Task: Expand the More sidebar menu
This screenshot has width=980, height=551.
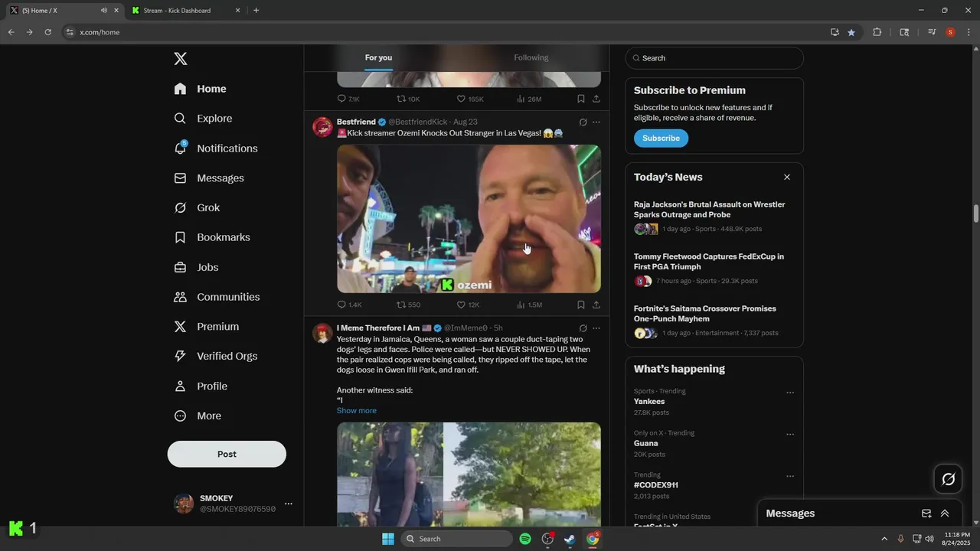Action: pos(198,416)
